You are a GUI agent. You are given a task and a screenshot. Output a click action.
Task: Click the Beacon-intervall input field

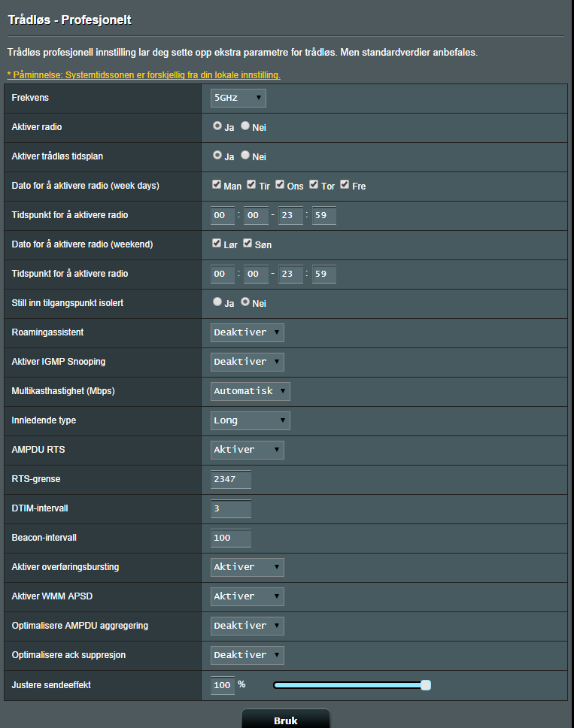[x=231, y=538]
